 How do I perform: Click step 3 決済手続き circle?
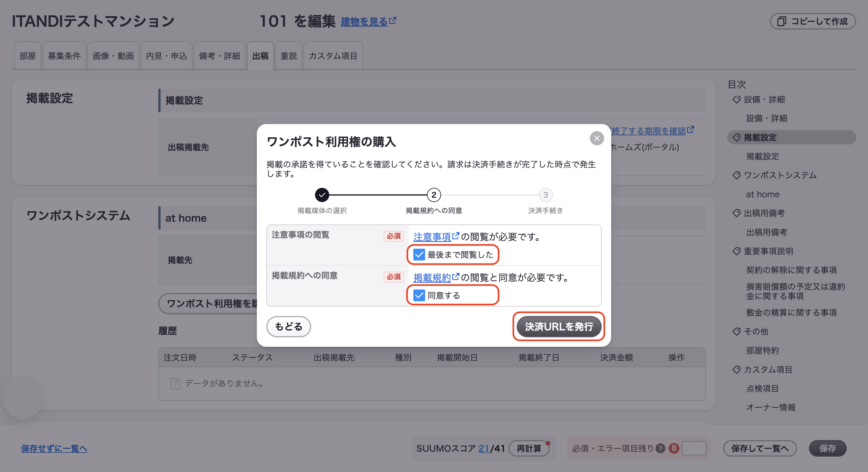(546, 195)
